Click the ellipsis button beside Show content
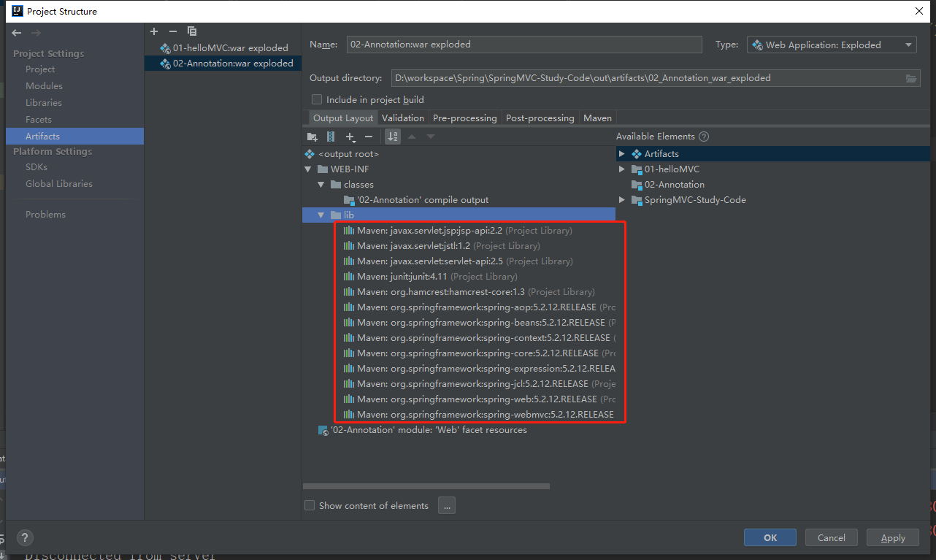 (448, 505)
